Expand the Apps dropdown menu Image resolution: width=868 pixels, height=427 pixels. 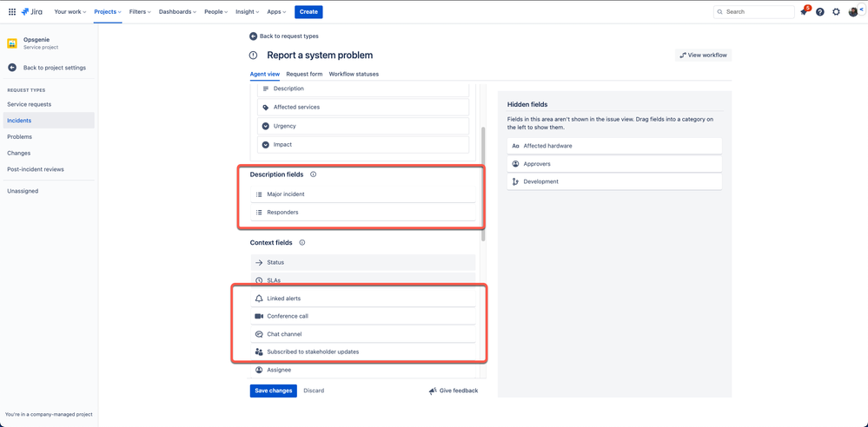tap(277, 11)
